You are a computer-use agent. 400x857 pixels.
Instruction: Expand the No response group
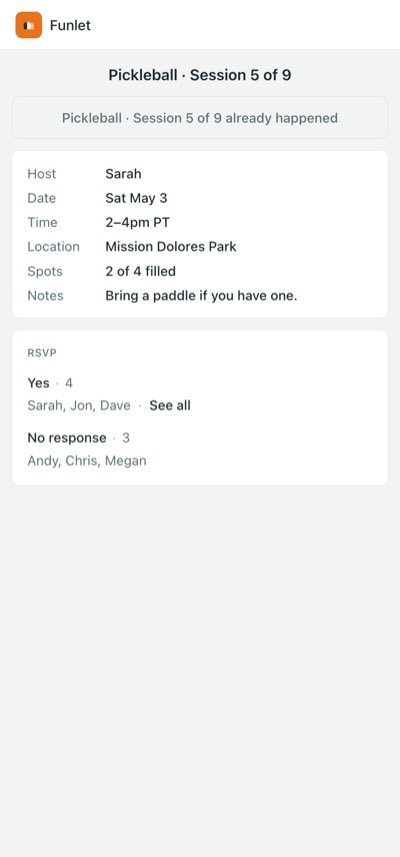(78, 438)
